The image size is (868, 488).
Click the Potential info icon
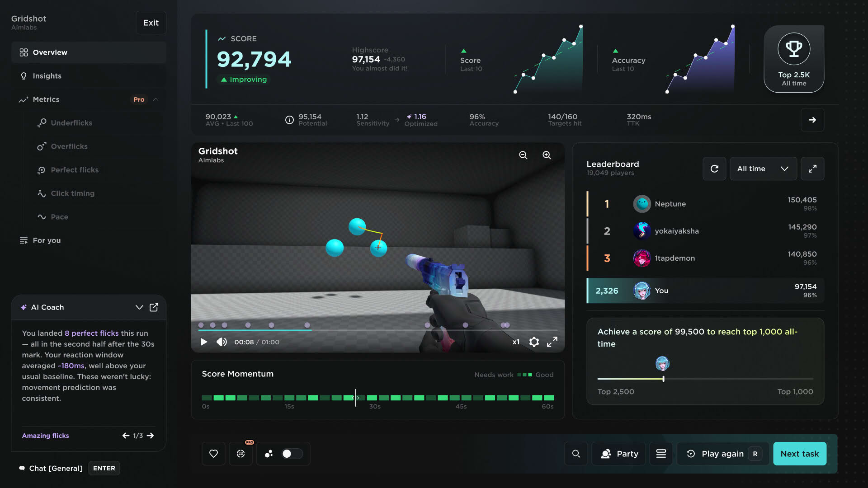click(x=289, y=120)
